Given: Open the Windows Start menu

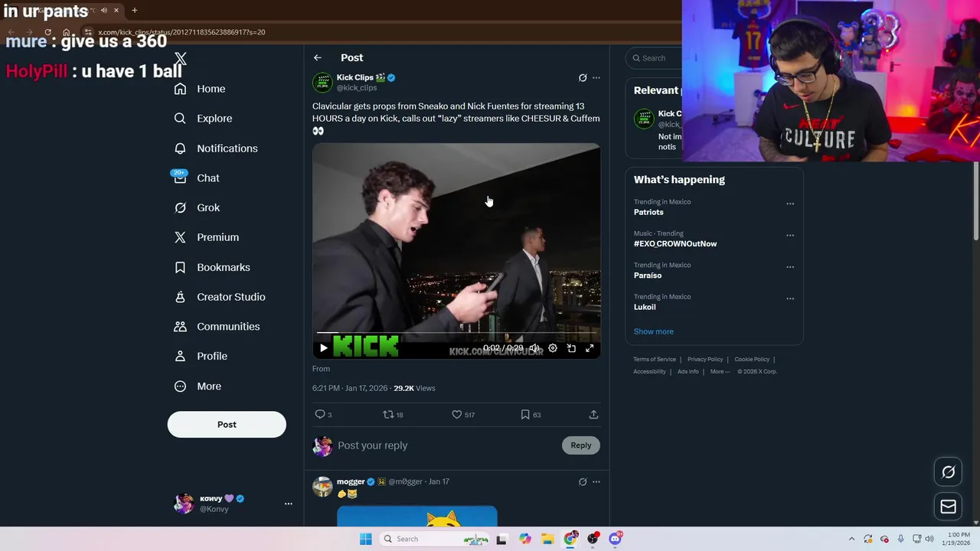Looking at the screenshot, I should click(365, 539).
